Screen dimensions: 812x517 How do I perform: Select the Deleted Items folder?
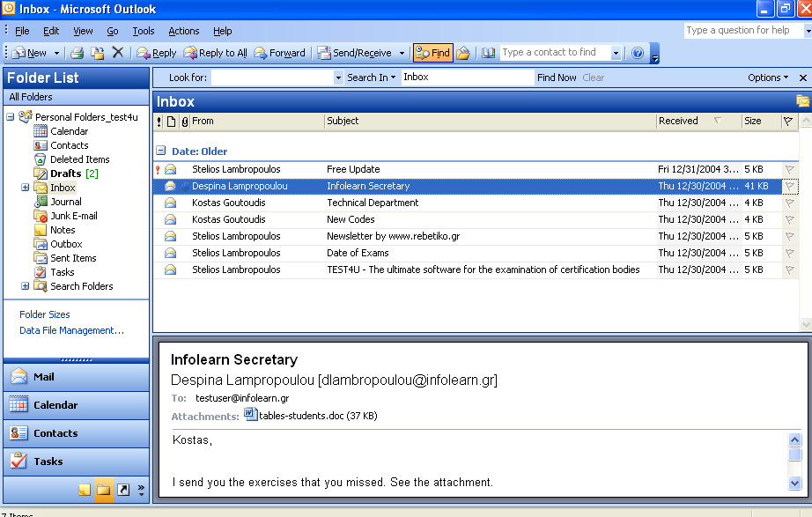click(x=79, y=159)
